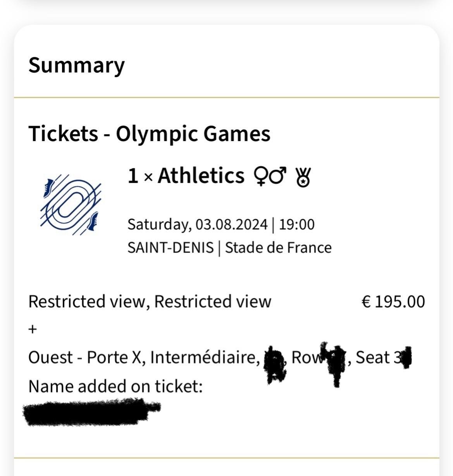Screen dimensions: 453x476
Task: Click the × quantity symbol before Athletics
Action: pyautogui.click(x=148, y=178)
